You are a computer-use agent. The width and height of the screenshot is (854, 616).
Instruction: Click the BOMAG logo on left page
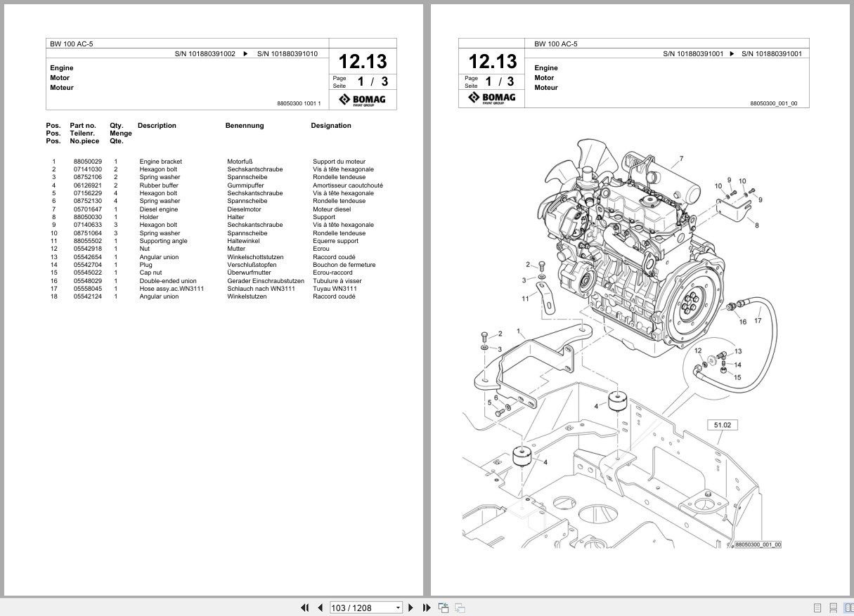[x=363, y=100]
